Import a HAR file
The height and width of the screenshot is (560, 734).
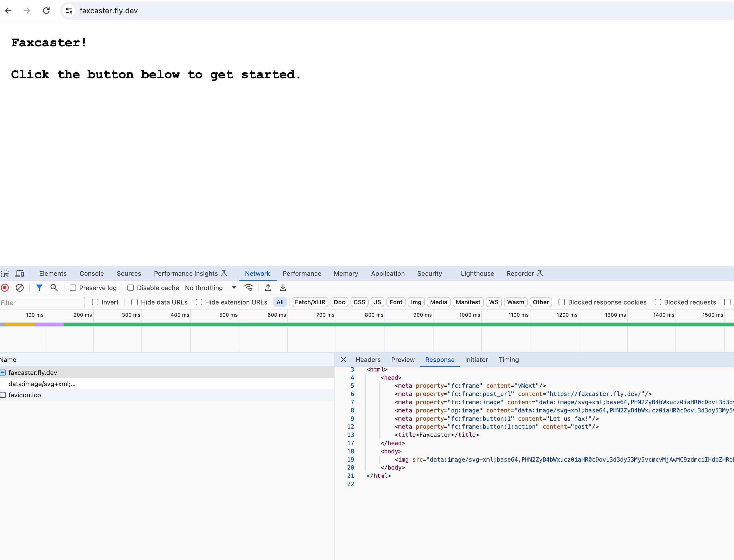pos(268,288)
